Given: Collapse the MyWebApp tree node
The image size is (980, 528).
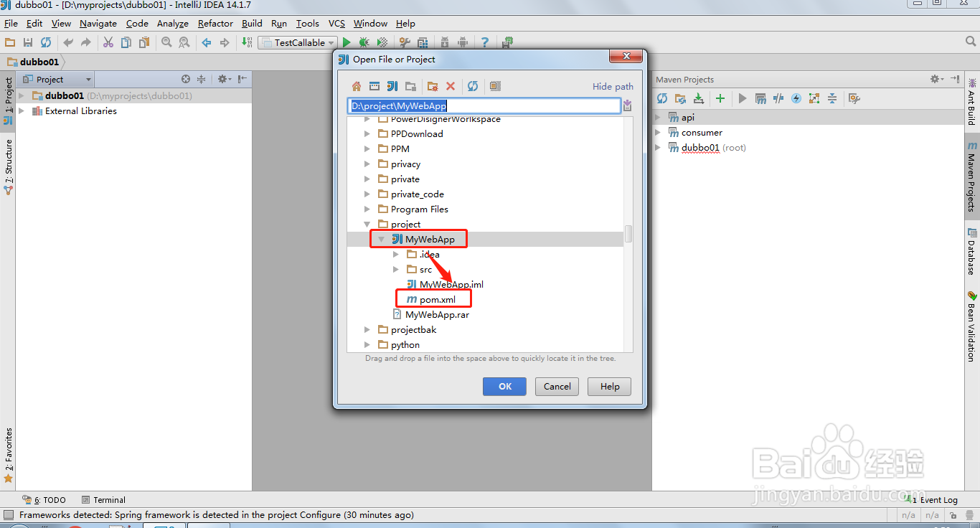Looking at the screenshot, I should 382,240.
